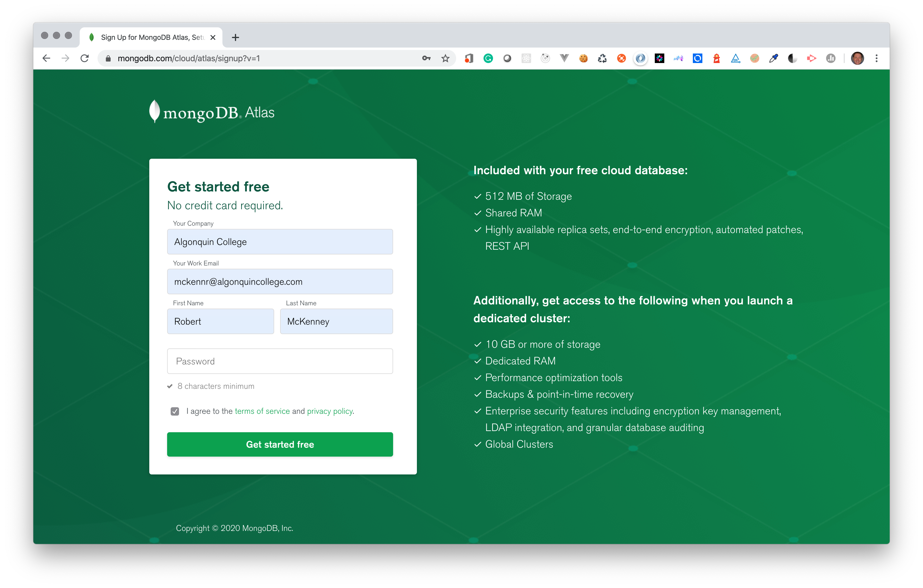Click 'Dedicated RAM' list item
923x588 pixels.
click(x=520, y=361)
